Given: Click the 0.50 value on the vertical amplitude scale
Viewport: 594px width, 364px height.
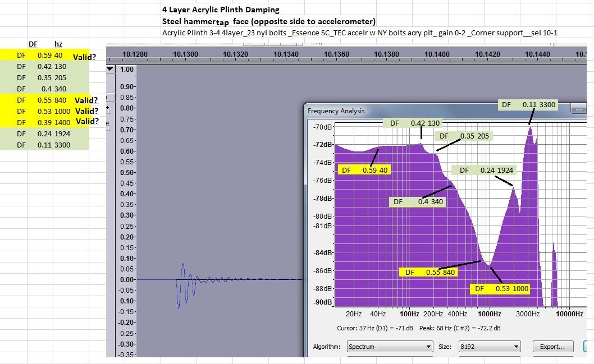Looking at the screenshot, I should pos(126,172).
